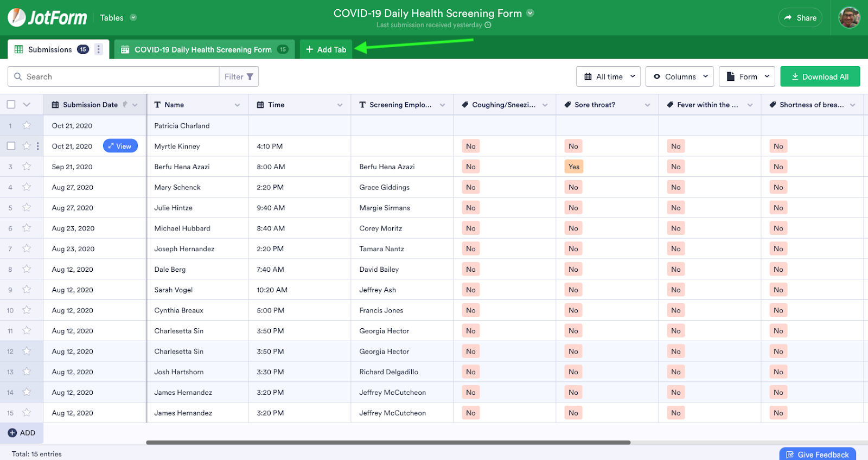Image resolution: width=868 pixels, height=460 pixels.
Task: Check the Myrtle Kinney row checkbox
Action: pyautogui.click(x=11, y=146)
